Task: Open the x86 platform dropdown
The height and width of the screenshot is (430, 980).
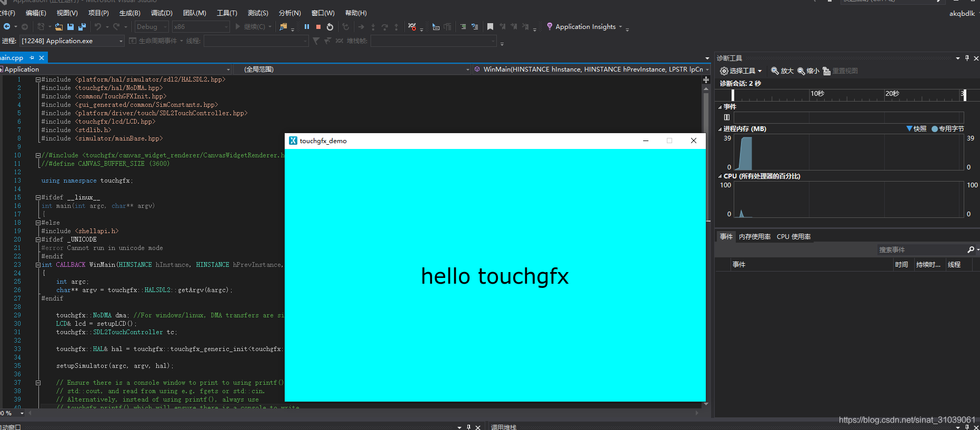Action: pyautogui.click(x=201, y=26)
